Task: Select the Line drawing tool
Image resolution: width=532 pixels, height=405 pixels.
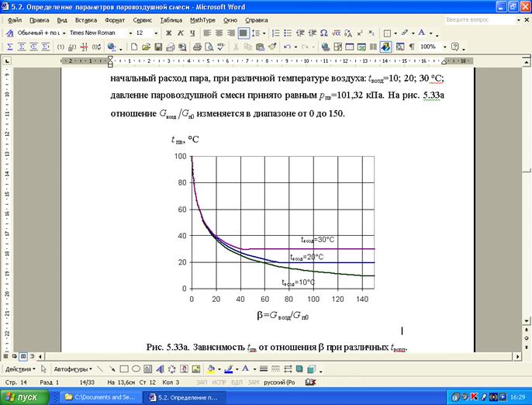Action: [x=100, y=369]
